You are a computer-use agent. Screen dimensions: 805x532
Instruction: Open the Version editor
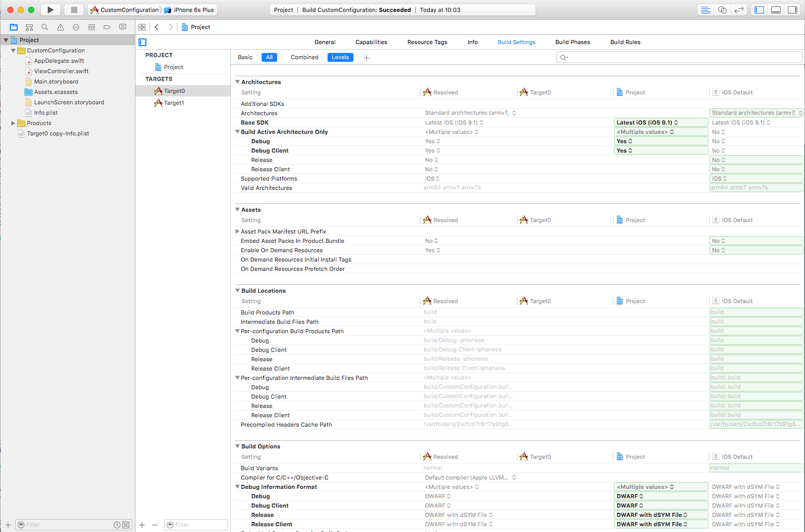point(739,10)
